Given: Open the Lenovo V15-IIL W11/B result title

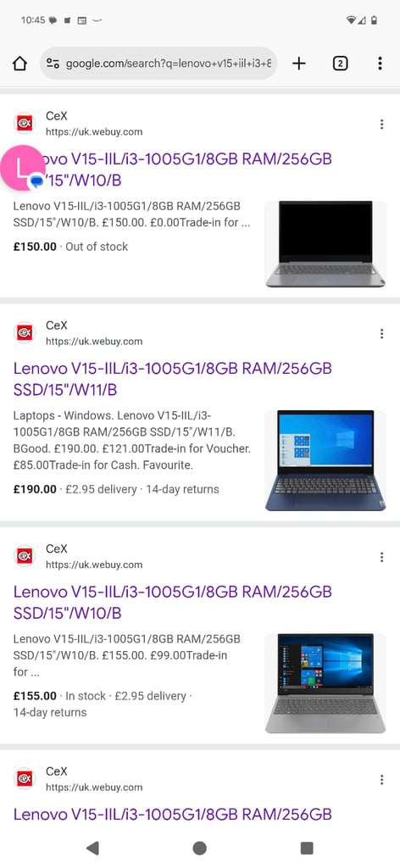Looking at the screenshot, I should 173,379.
